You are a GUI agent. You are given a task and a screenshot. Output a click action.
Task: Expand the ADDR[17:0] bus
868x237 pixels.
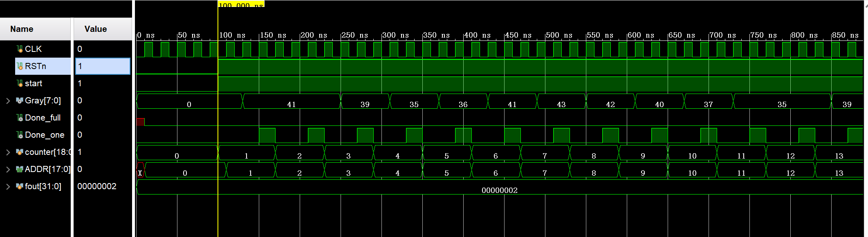click(8, 169)
